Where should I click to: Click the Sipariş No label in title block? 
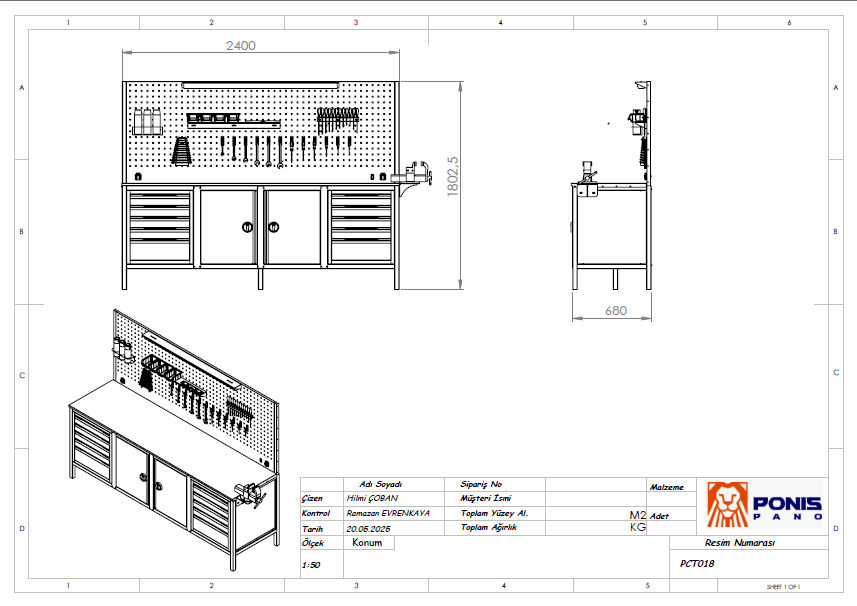pos(481,484)
